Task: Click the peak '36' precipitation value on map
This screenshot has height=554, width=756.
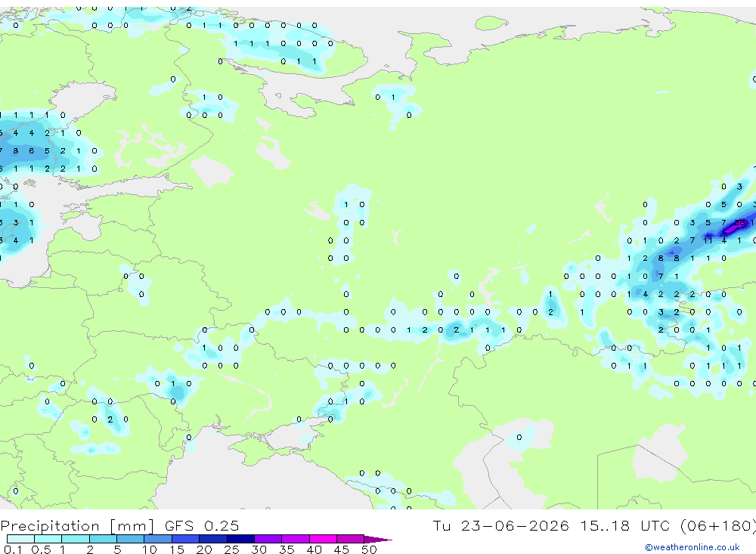Action: coord(739,223)
